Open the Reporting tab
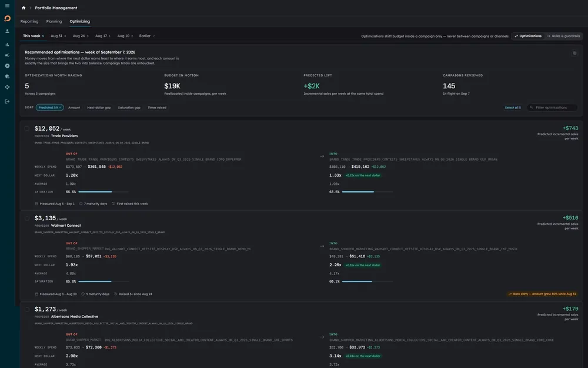 click(29, 21)
